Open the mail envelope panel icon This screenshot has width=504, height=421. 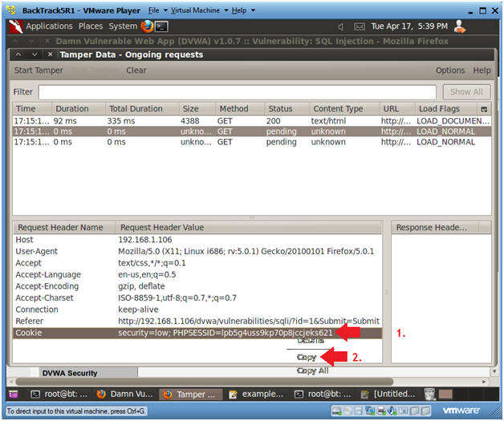click(x=359, y=26)
